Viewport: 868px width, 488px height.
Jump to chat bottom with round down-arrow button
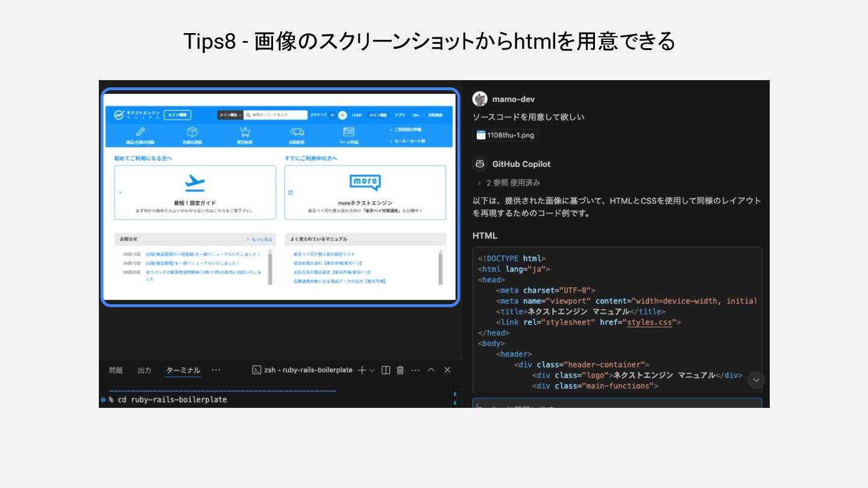(756, 380)
